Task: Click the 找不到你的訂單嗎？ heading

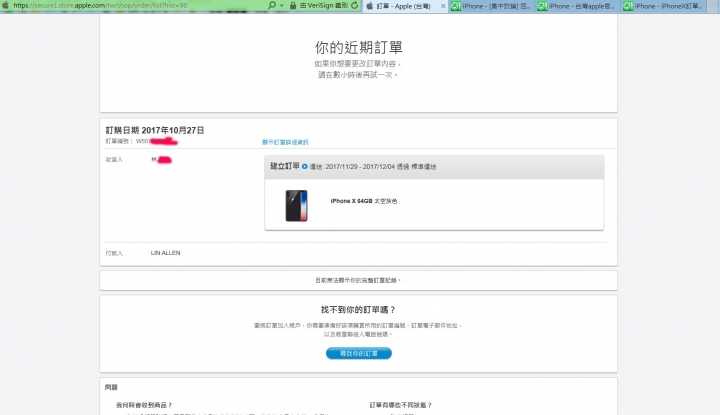Action: pyautogui.click(x=358, y=310)
